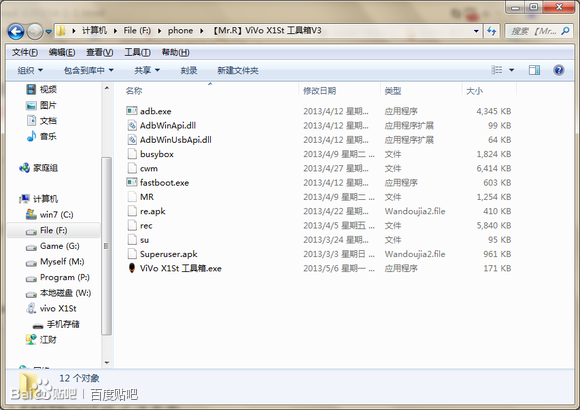
Task: Click the help question mark icon
Action: click(x=559, y=70)
